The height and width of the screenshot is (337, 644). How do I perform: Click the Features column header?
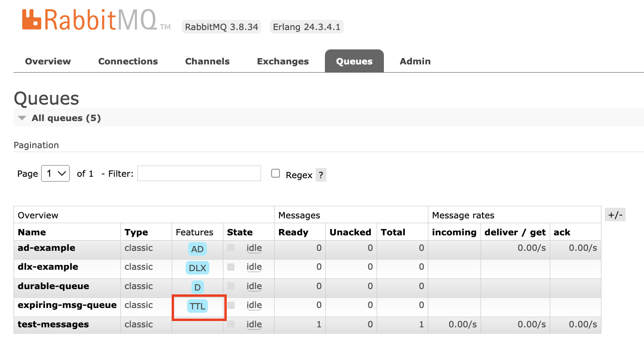pyautogui.click(x=194, y=232)
